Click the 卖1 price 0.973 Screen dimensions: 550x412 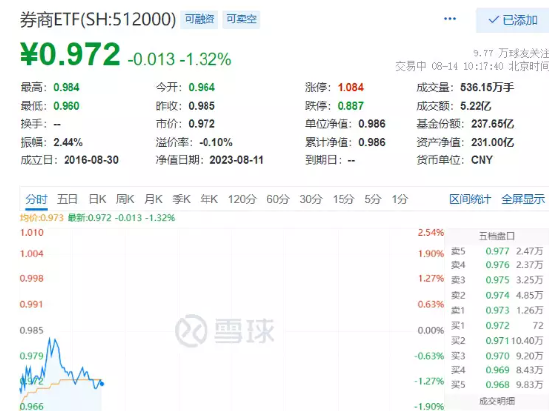[497, 310]
